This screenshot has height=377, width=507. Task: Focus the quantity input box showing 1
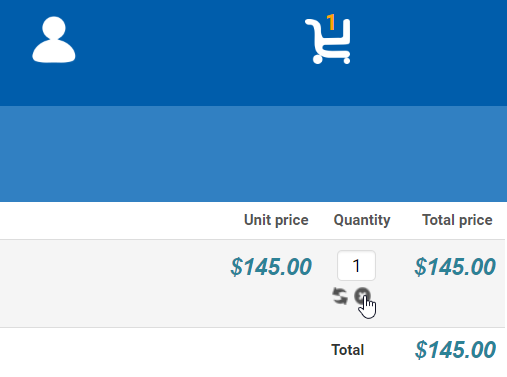[356, 266]
